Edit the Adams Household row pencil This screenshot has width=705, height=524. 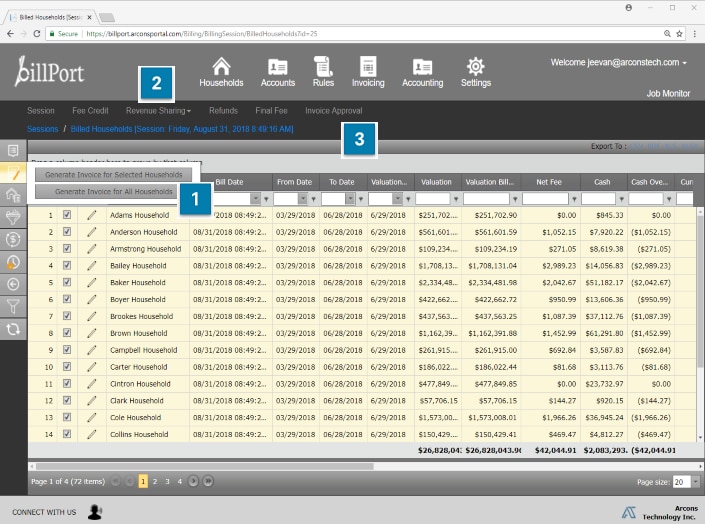pyautogui.click(x=92, y=215)
